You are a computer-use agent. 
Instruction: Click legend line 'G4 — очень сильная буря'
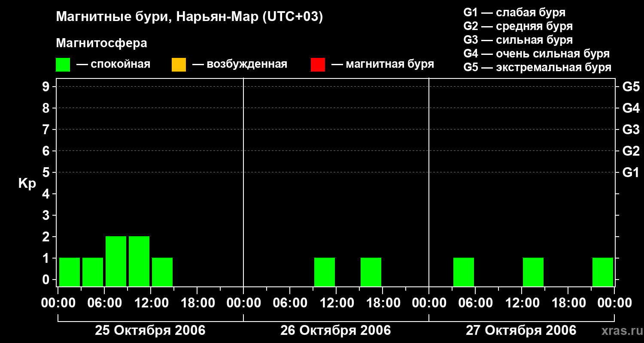coord(536,54)
